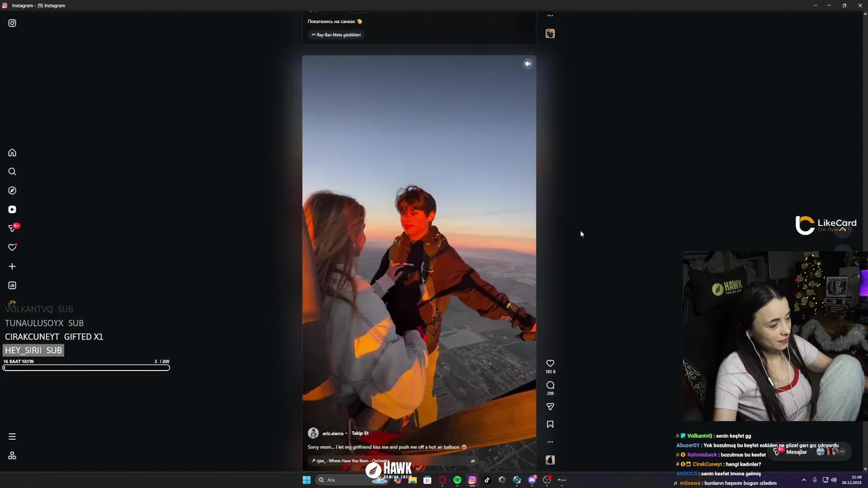Image resolution: width=868 pixels, height=488 pixels.
Task: Expand the system tray hidden icons chevron
Action: tap(804, 480)
